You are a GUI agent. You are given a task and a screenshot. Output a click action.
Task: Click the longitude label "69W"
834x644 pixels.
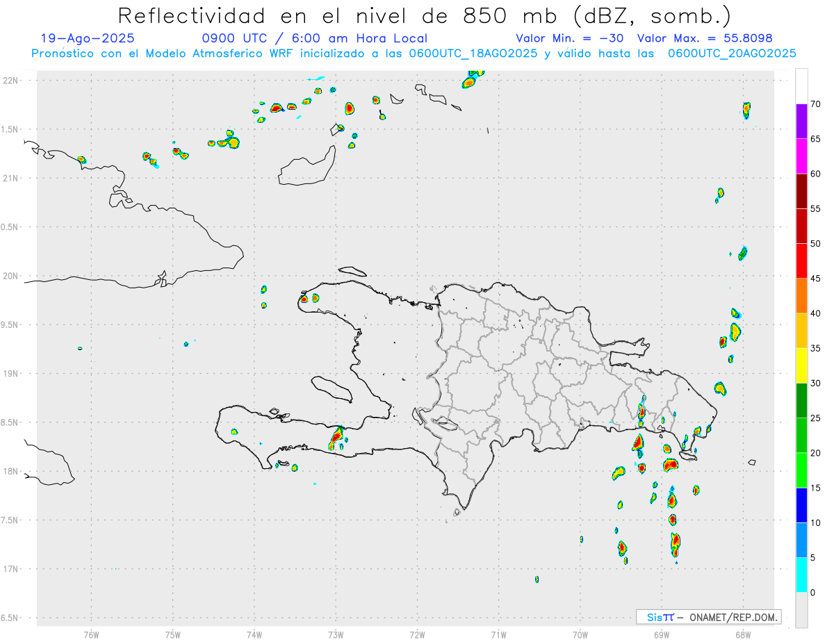point(662,634)
